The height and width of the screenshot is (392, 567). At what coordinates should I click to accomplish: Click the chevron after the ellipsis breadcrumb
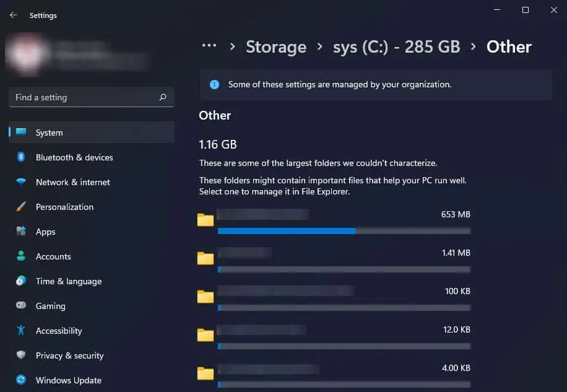pos(233,46)
